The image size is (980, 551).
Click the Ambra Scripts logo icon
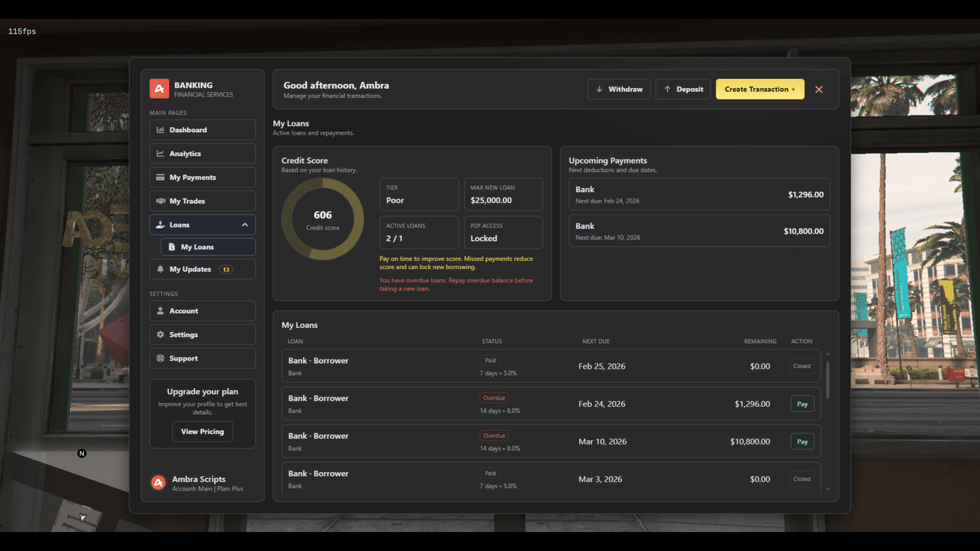tap(157, 482)
